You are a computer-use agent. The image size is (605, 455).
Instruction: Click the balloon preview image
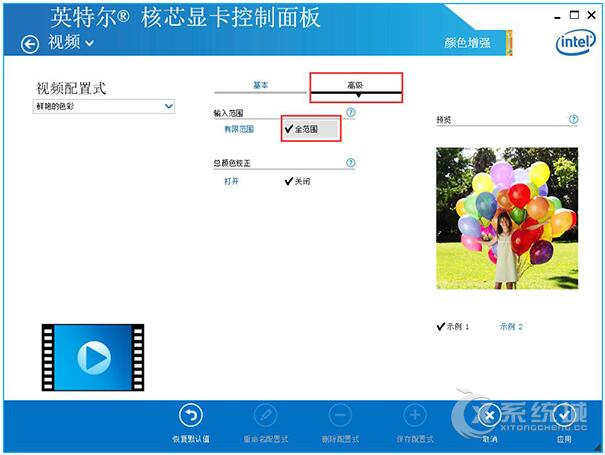[507, 219]
